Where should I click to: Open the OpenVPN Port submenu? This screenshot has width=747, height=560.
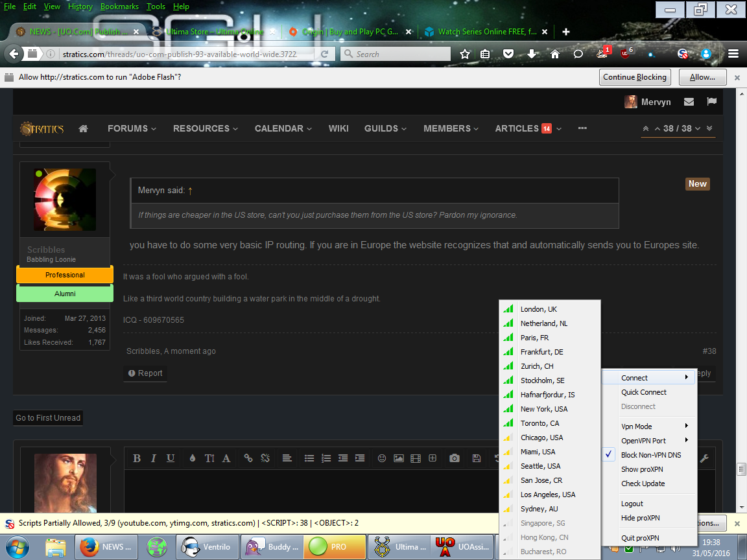click(650, 441)
